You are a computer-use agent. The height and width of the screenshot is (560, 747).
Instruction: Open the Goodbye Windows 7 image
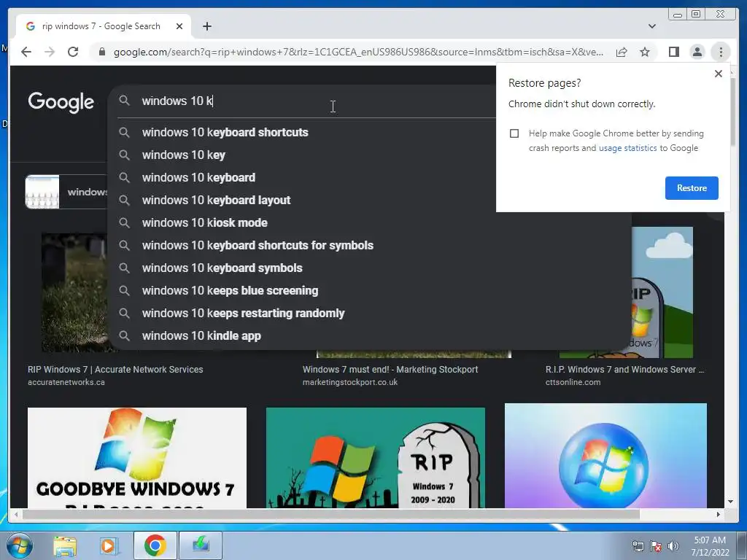(x=137, y=458)
